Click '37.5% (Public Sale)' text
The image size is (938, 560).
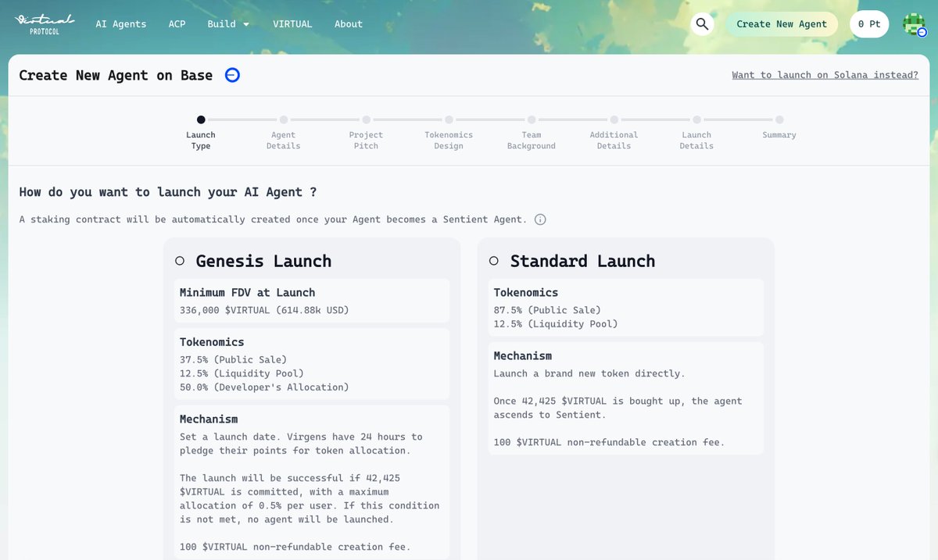(233, 360)
